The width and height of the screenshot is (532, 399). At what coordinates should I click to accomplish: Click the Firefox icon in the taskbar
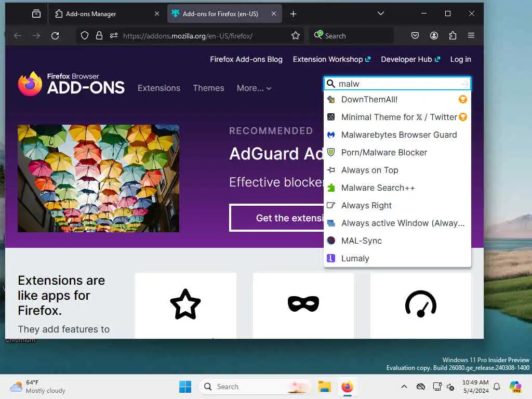(x=347, y=387)
